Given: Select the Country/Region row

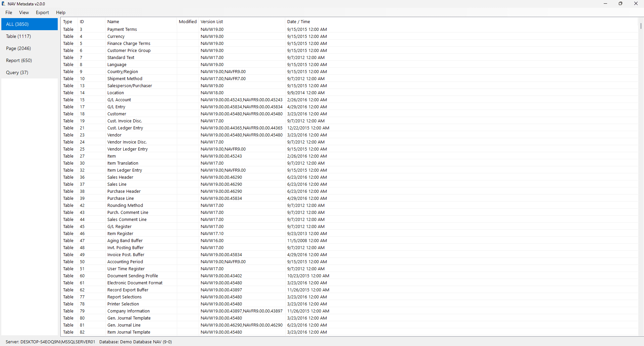Looking at the screenshot, I should [x=349, y=71].
